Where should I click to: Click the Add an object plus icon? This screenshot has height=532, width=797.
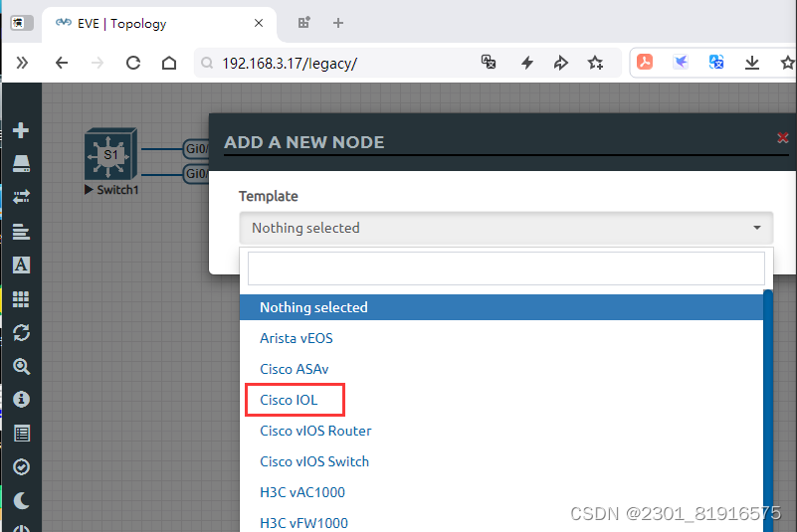click(x=21, y=130)
